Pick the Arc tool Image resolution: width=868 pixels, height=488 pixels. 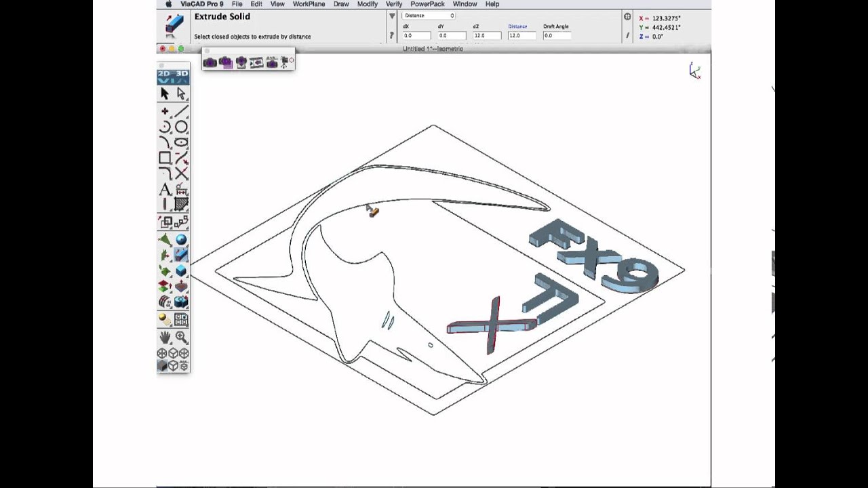click(165, 127)
